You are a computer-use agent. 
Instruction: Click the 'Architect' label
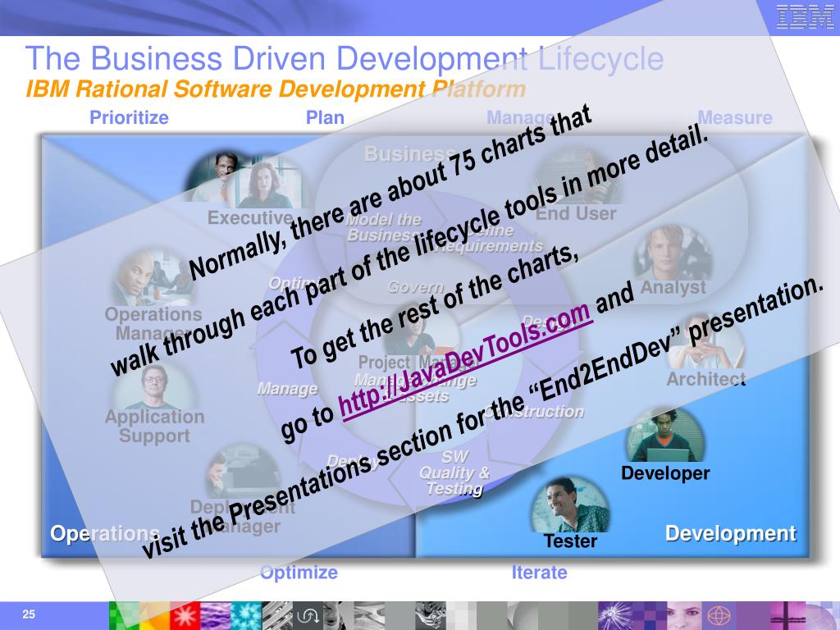point(706,379)
